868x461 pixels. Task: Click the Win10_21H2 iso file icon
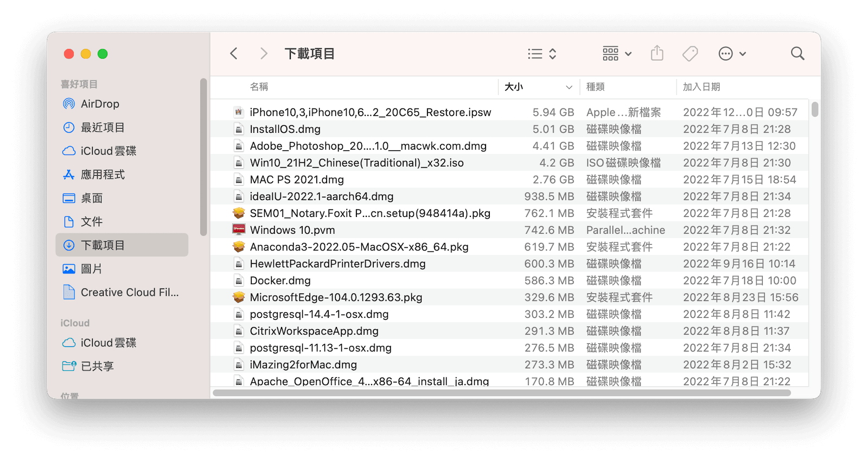[x=239, y=163]
